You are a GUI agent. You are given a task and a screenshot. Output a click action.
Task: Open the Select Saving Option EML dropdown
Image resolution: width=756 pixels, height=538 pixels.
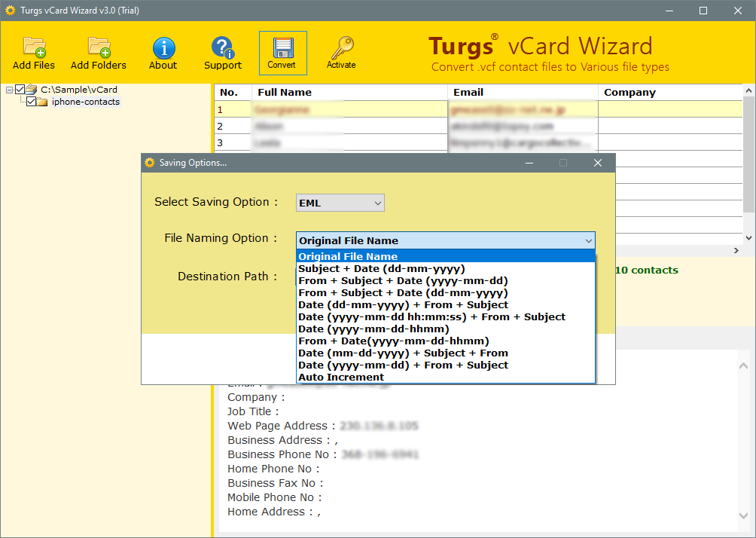(340, 203)
